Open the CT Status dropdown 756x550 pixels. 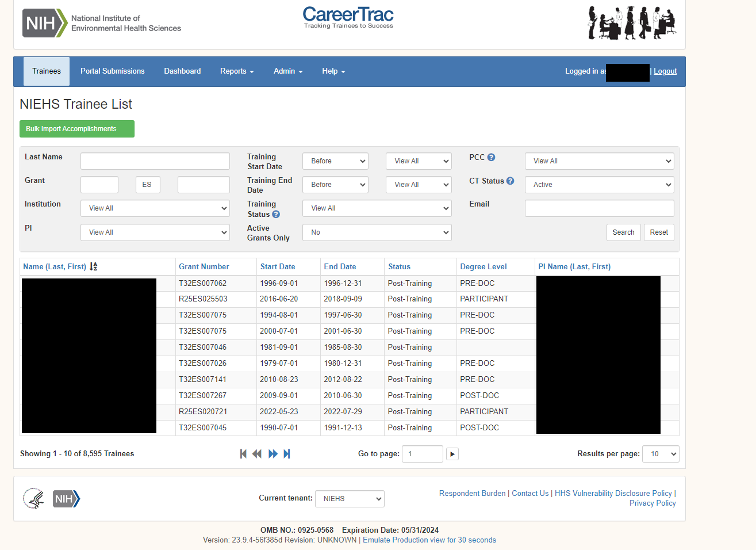coord(599,185)
